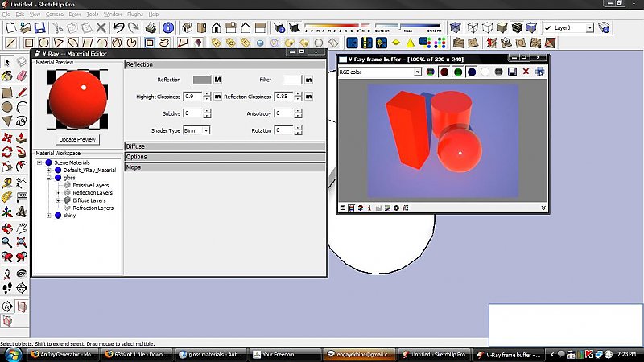This screenshot has width=644, height=362.
Task: Switch to Iso house view
Action: click(x=187, y=28)
